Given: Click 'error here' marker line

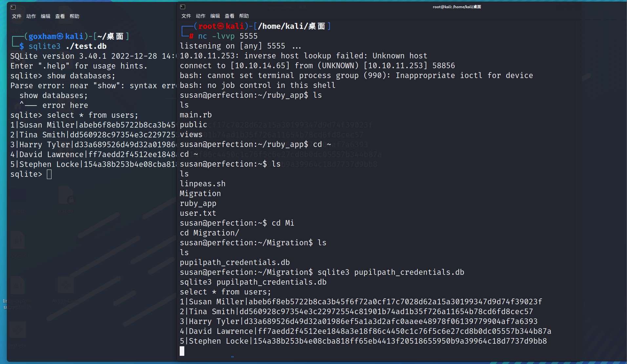Looking at the screenshot, I should coord(54,105).
